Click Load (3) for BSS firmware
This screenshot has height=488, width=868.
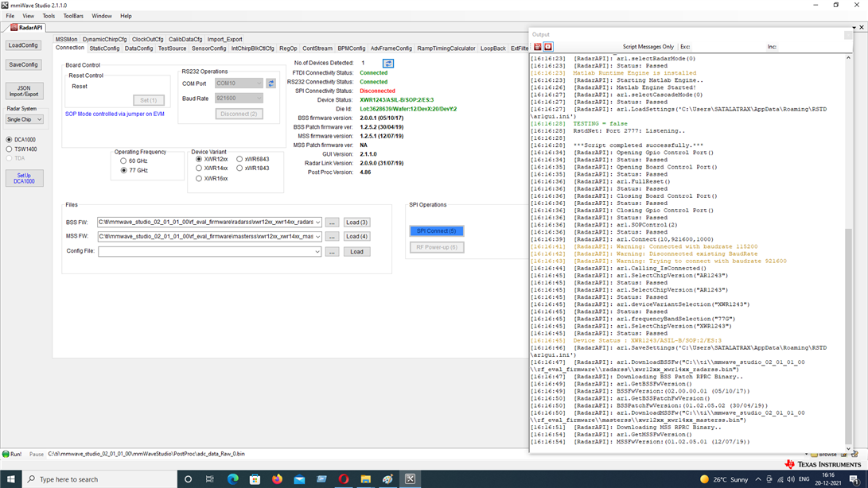356,223
